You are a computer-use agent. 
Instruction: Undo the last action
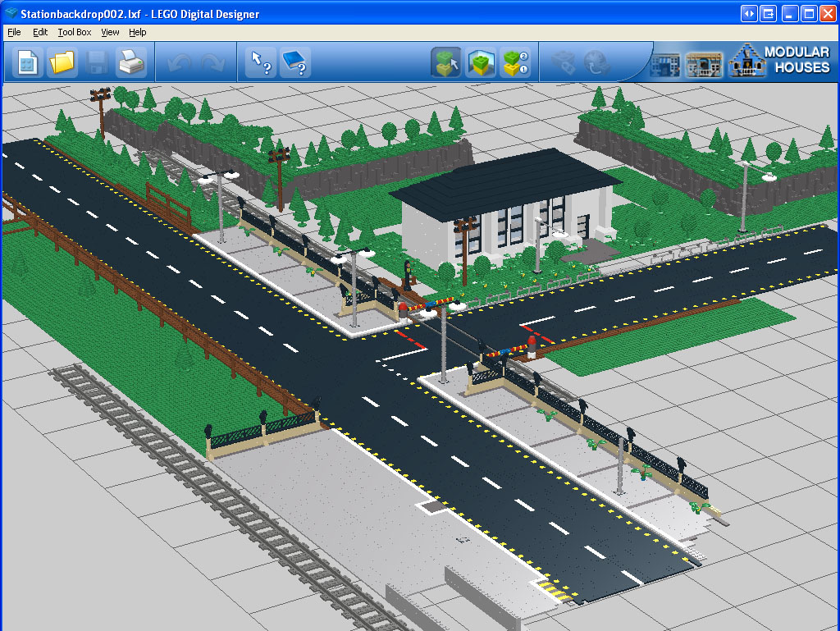[179, 62]
